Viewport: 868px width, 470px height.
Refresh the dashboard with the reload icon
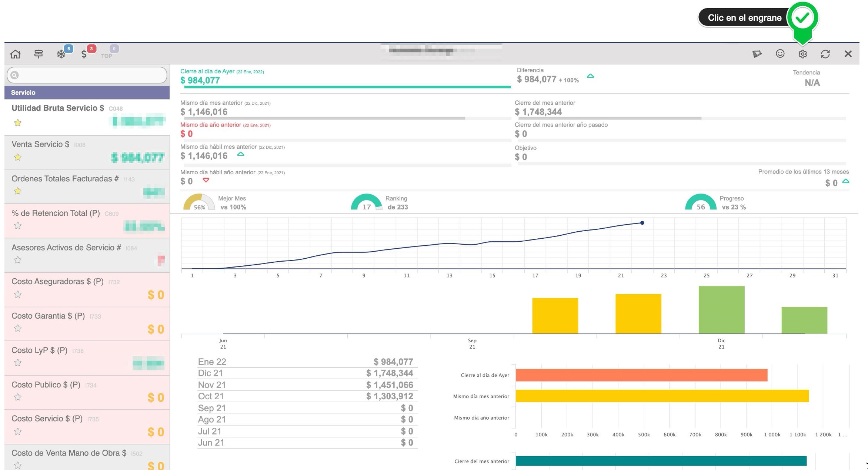point(825,54)
